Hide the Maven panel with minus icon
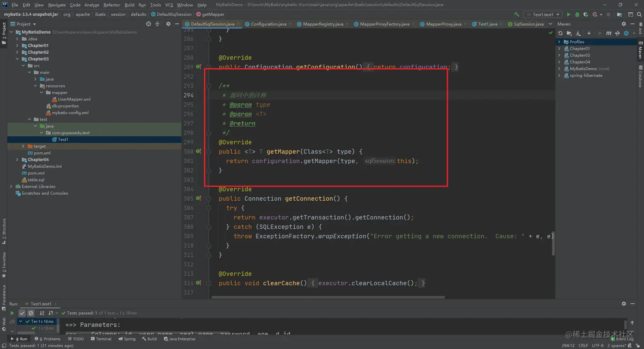This screenshot has height=349, width=644. [x=632, y=24]
